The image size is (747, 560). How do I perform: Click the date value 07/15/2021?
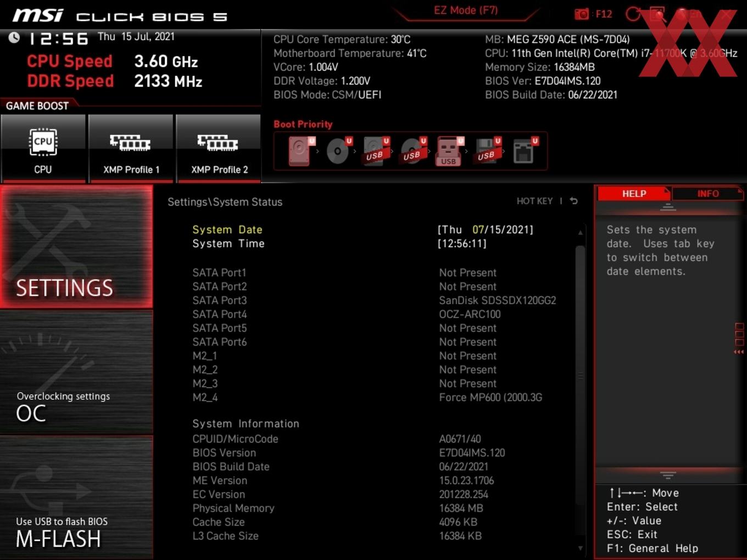(502, 229)
